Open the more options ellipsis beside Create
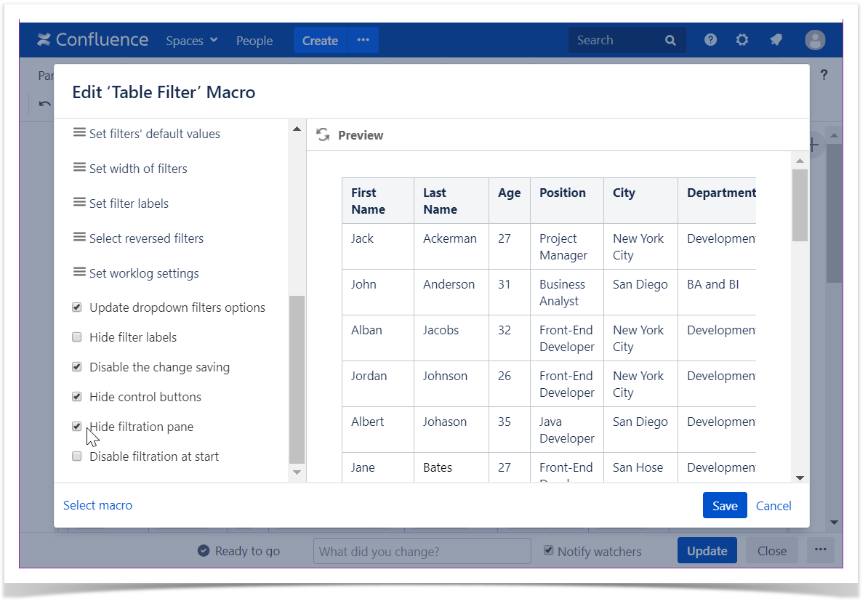The image size is (868, 604). click(x=363, y=40)
